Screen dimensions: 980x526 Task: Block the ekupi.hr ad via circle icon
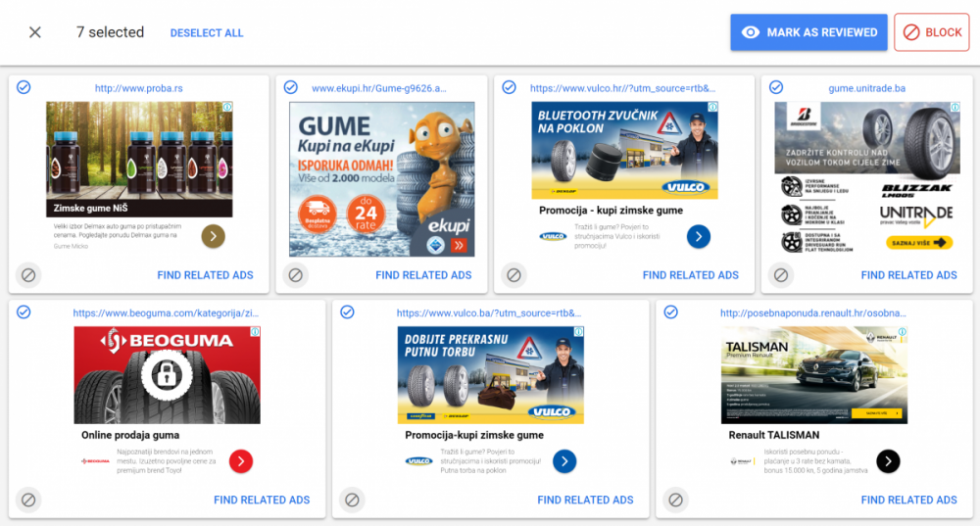tap(296, 275)
